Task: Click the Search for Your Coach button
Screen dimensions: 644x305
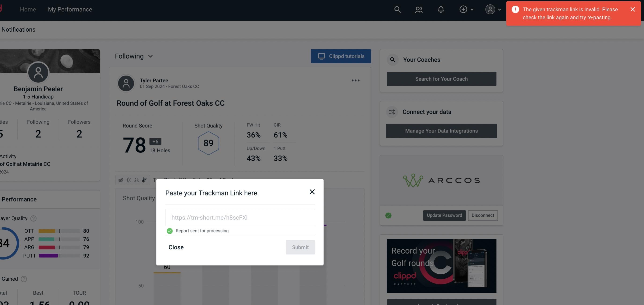Action: (442, 78)
